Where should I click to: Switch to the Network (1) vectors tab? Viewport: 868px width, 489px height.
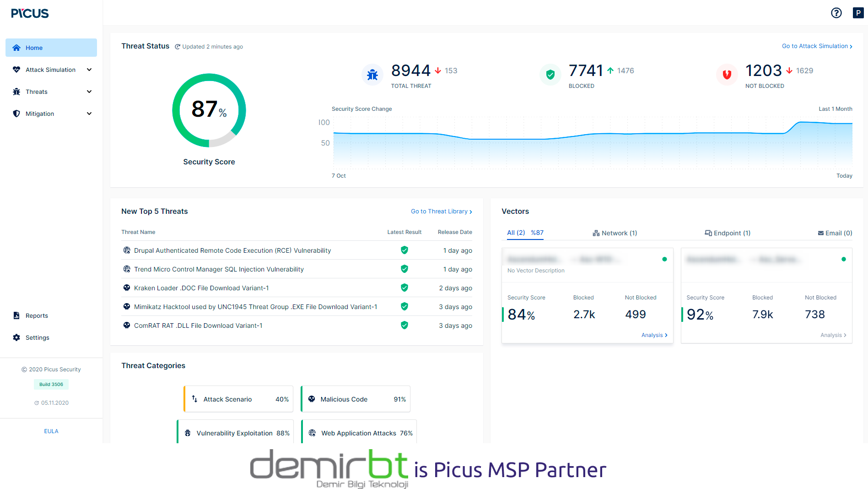[615, 233]
